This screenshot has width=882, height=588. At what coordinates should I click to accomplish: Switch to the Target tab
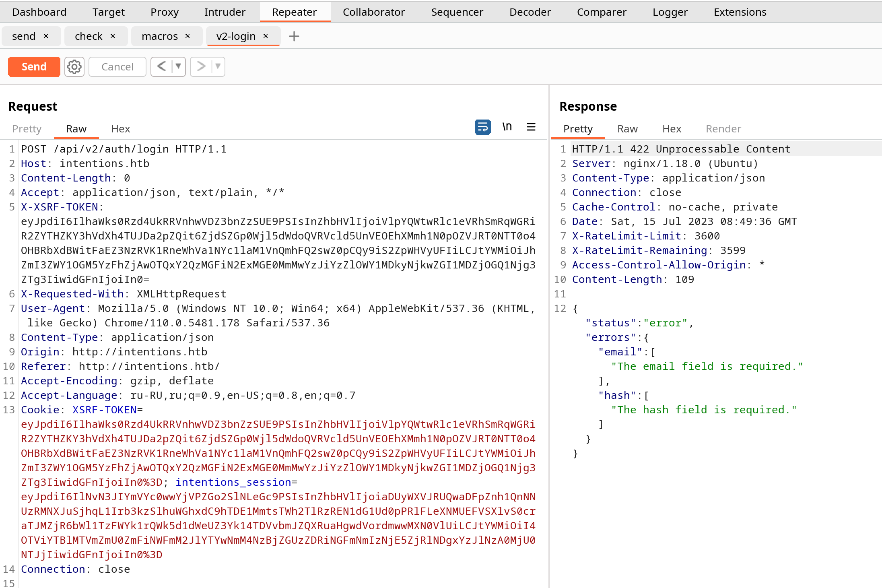click(x=109, y=12)
